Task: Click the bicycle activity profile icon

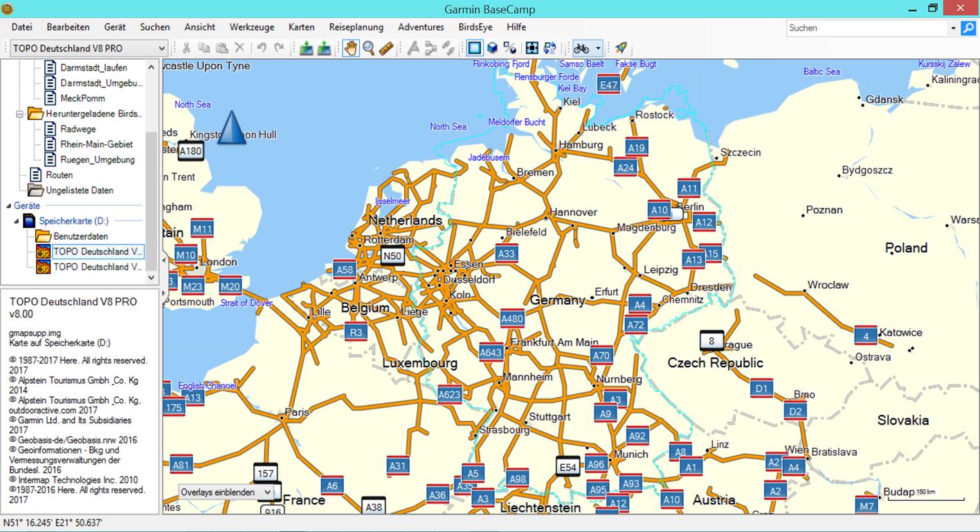Action: [x=581, y=48]
